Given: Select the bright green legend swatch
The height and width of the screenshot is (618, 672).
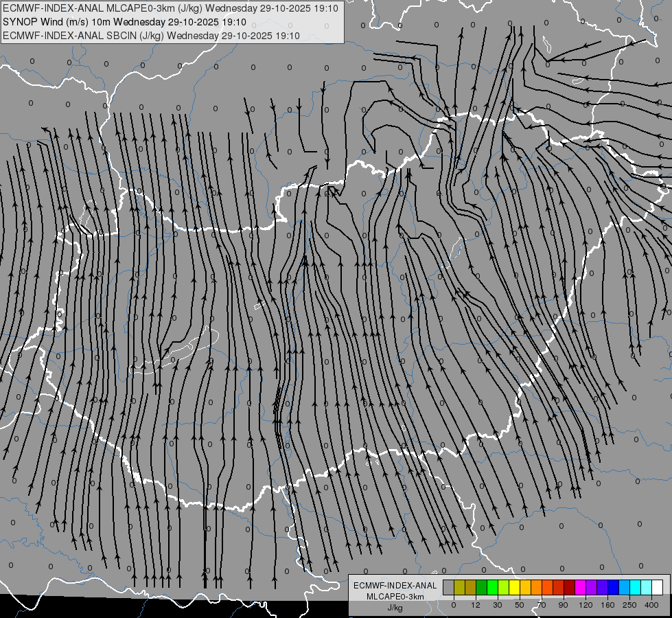Looking at the screenshot, I should 492,587.
